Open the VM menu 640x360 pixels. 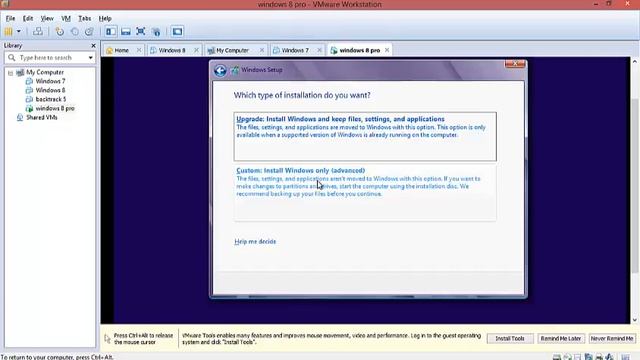click(x=66, y=18)
